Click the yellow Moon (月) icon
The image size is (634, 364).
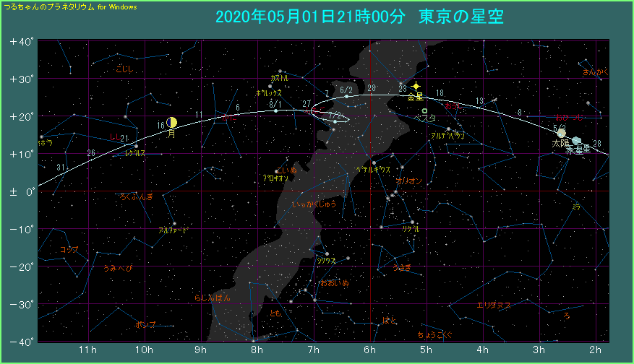tap(171, 123)
